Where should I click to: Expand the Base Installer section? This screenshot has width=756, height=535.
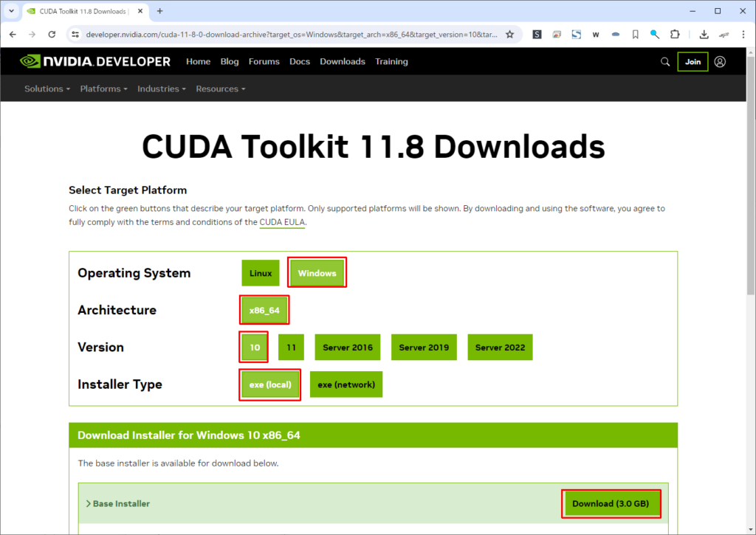pyautogui.click(x=117, y=503)
